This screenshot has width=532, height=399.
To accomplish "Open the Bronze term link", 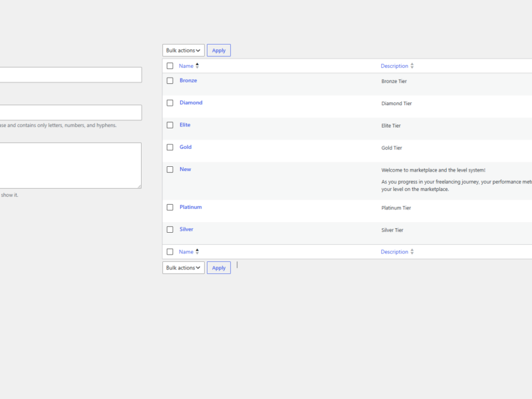I will (188, 80).
